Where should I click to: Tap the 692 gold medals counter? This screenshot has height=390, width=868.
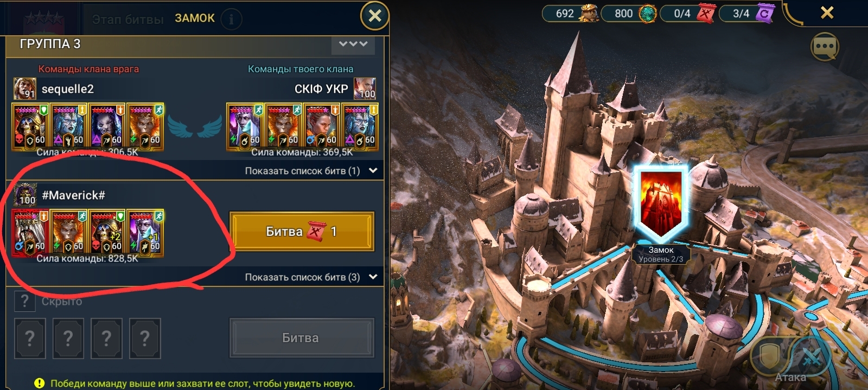[x=570, y=14]
